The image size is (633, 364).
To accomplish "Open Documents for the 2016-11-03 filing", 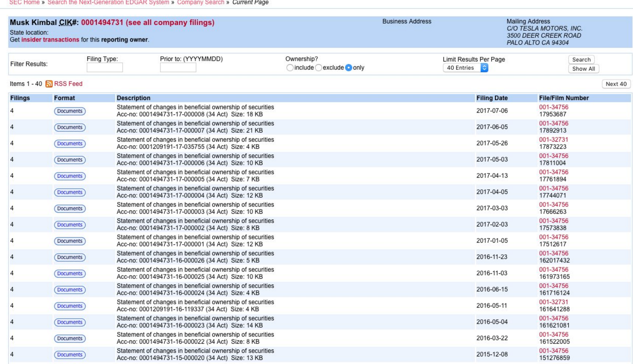I will (70, 274).
